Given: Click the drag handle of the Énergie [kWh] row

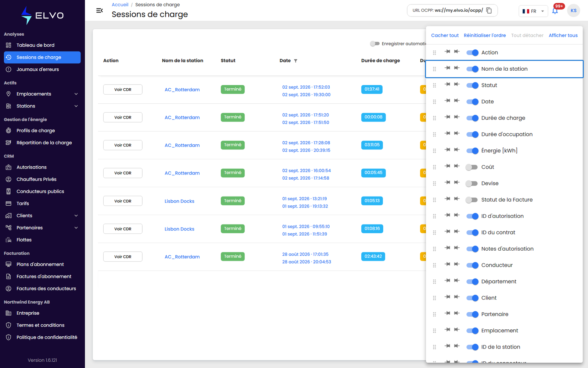Looking at the screenshot, I should pyautogui.click(x=434, y=151).
